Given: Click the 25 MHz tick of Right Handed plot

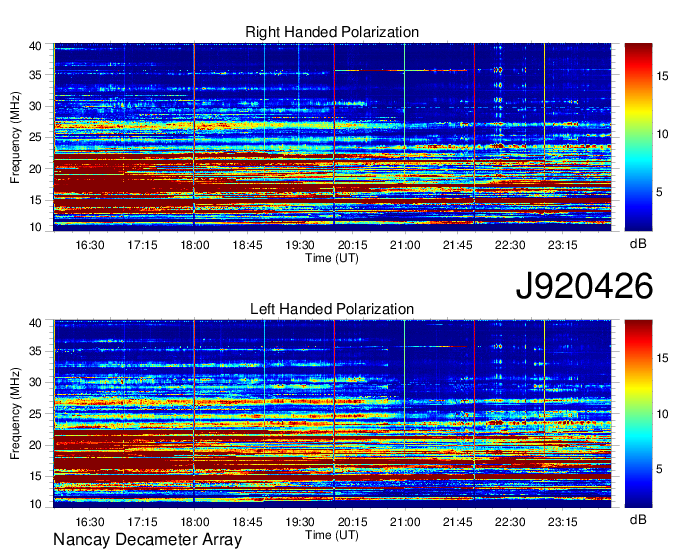Looking at the screenshot, I should coord(35,137).
